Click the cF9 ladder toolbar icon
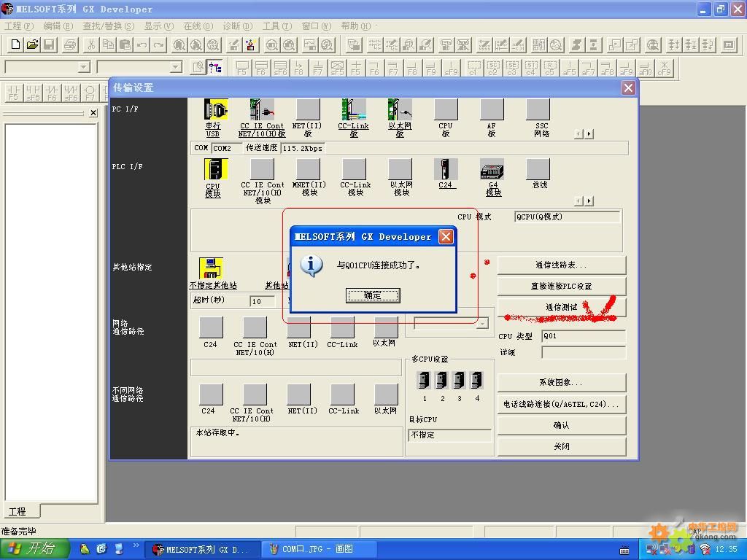The height and width of the screenshot is (560, 747). pos(664,68)
